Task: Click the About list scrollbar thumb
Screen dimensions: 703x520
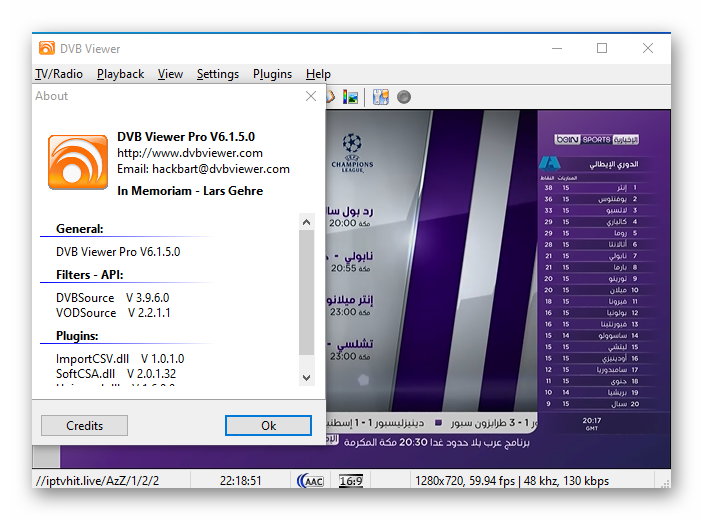Action: tap(307, 292)
